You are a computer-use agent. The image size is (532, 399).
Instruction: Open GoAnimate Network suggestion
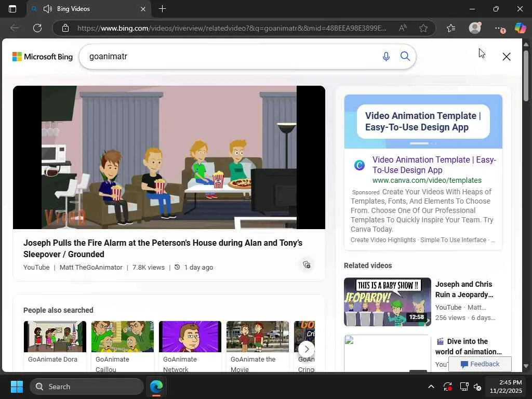(190, 346)
